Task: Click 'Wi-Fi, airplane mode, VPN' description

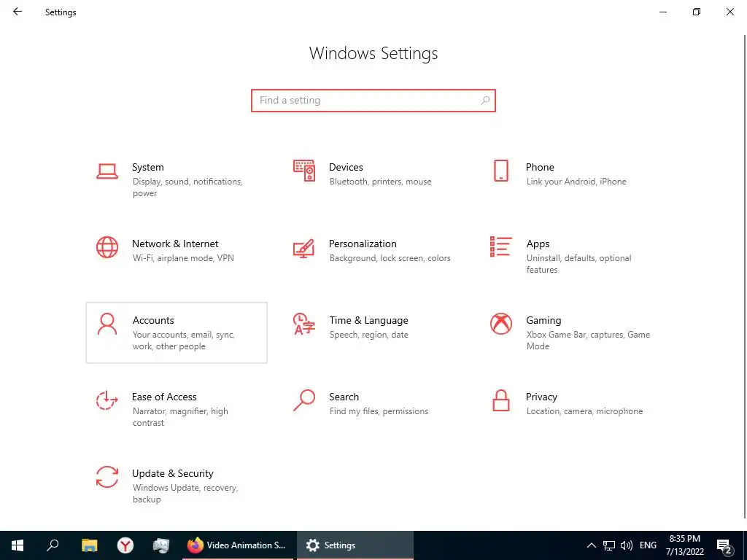Action: point(183,258)
